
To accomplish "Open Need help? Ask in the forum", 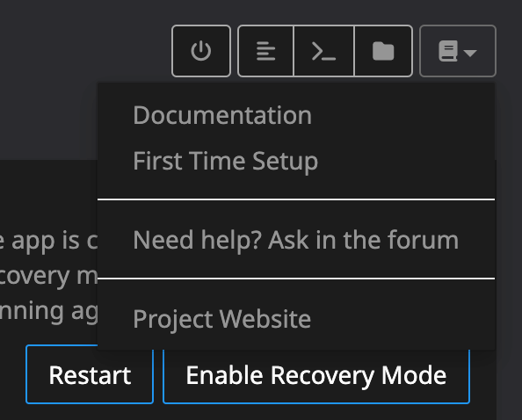I will tap(295, 240).
